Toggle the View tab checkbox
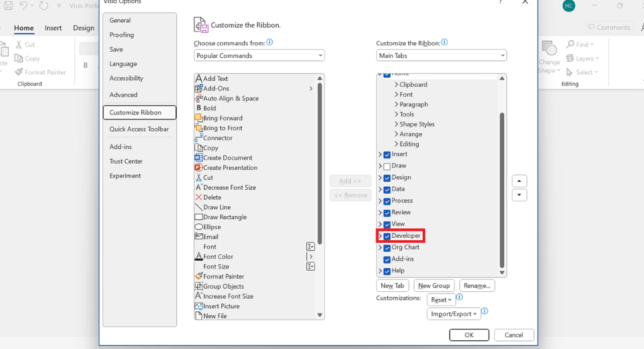This screenshot has height=349, width=644. pos(387,224)
